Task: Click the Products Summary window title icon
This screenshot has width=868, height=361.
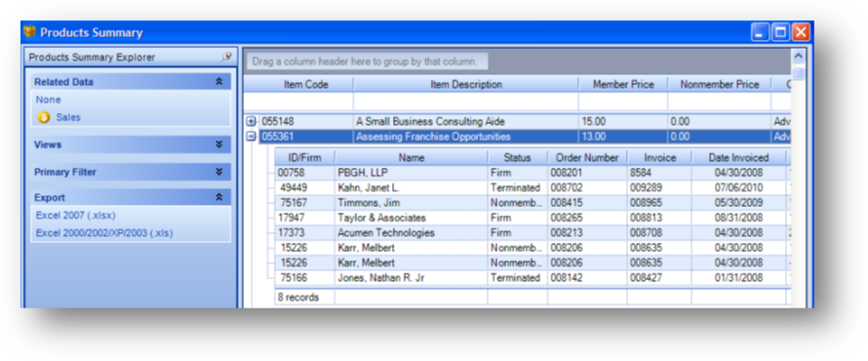Action: (x=30, y=32)
